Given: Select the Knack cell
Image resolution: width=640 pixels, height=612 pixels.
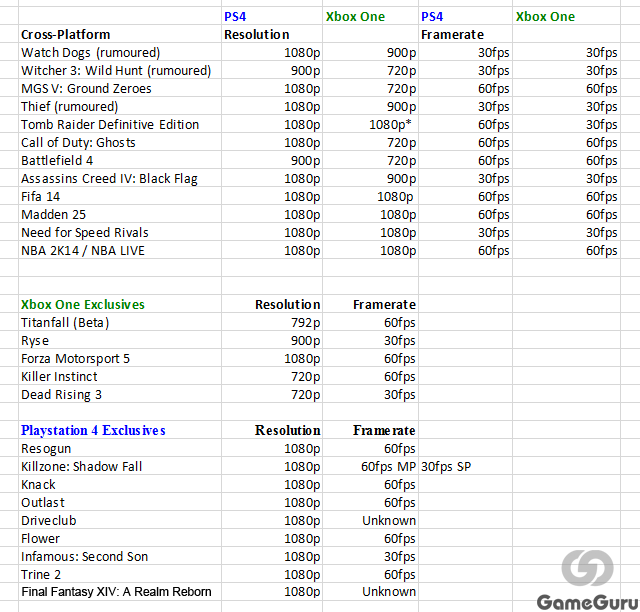Looking at the screenshot, I should (x=120, y=484).
